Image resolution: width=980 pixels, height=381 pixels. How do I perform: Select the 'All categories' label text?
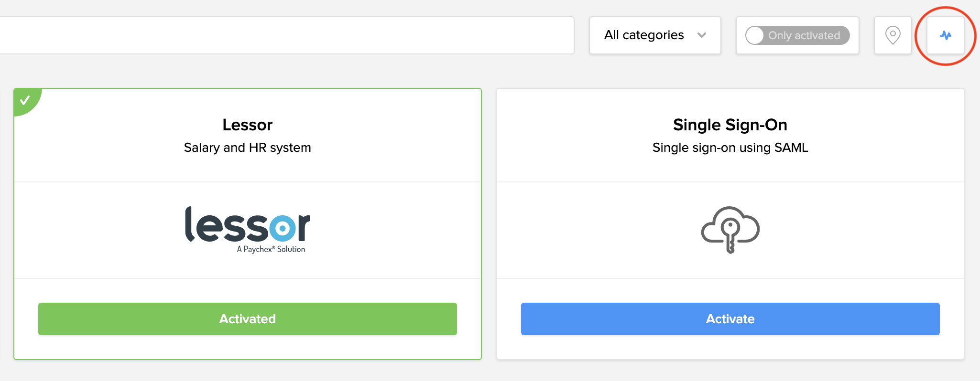tap(643, 35)
